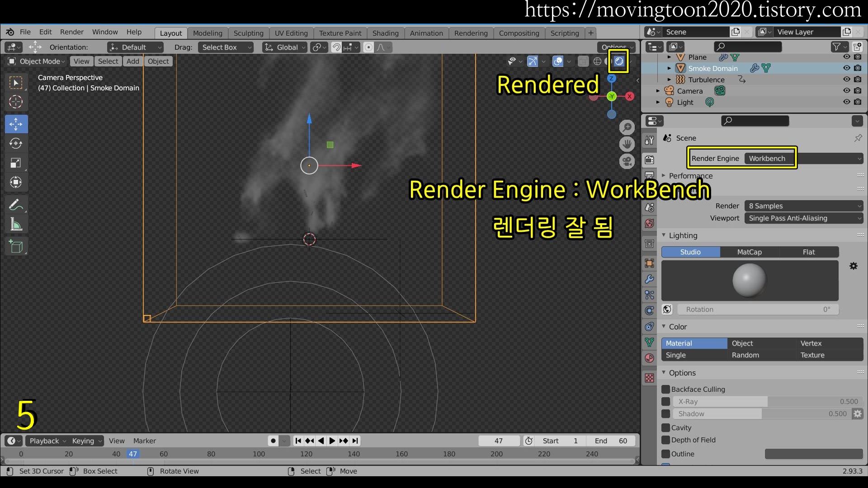This screenshot has height=488, width=868.
Task: Open the Orientation Default dropdown
Action: click(x=135, y=47)
